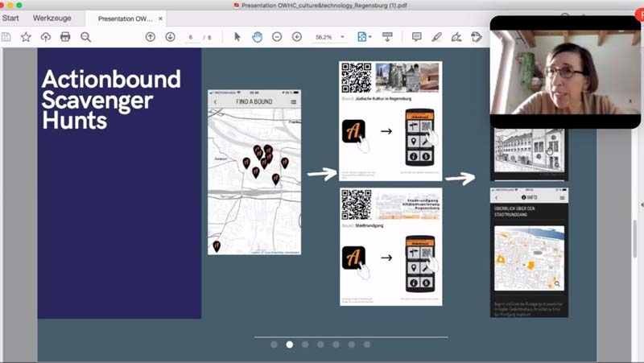Zoom out using the minus button

(277, 37)
